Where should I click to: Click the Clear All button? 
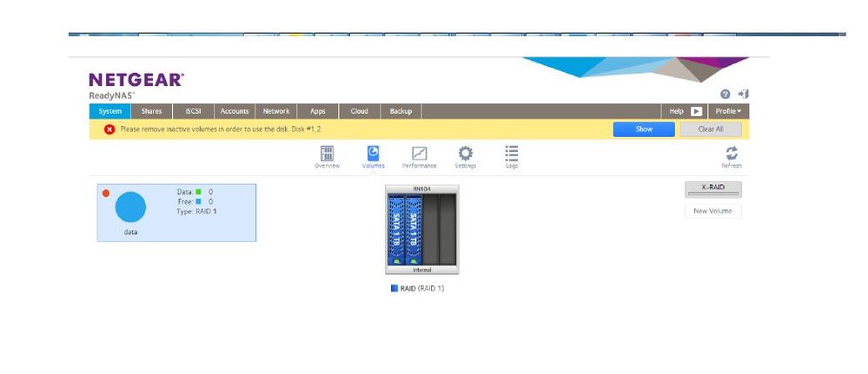click(x=711, y=129)
